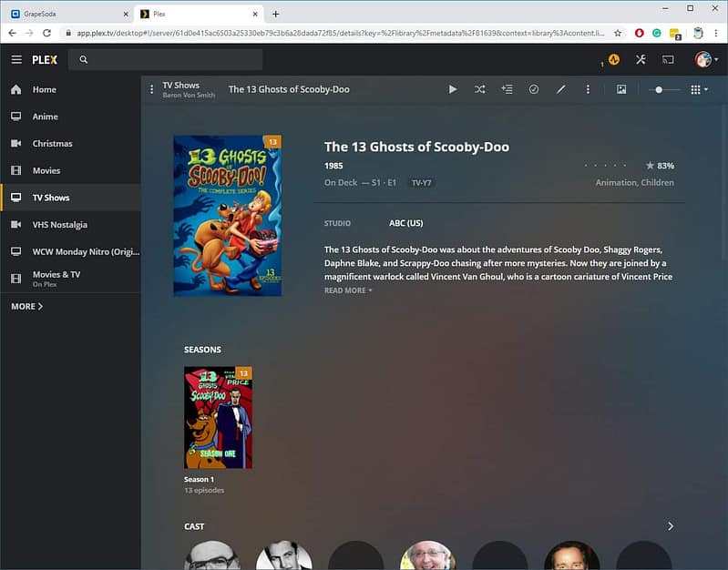Open the settings wrench icon
This screenshot has height=570, width=728.
click(x=641, y=59)
